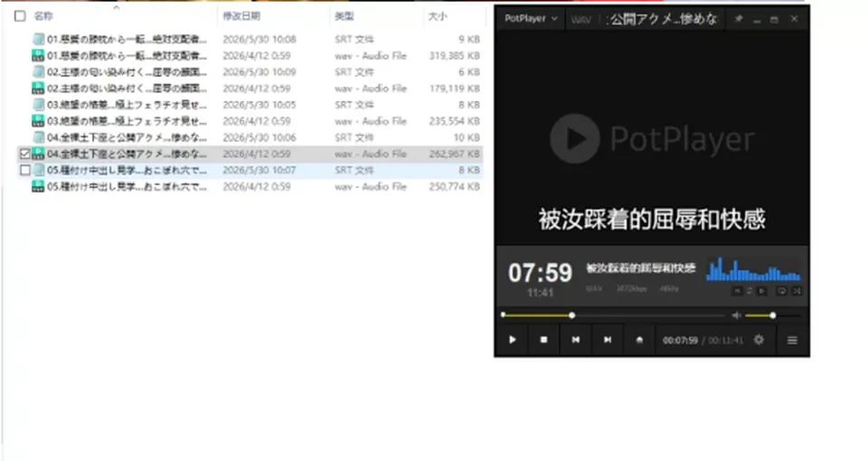Screen dimensions: 868x461
Task: Click the date 2026/5/30 10:08
Action: tap(259, 39)
